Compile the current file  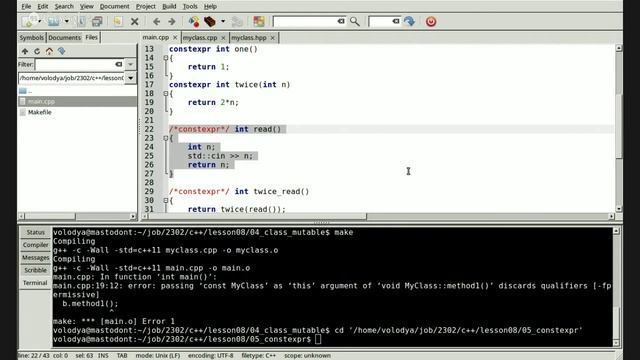pos(194,21)
